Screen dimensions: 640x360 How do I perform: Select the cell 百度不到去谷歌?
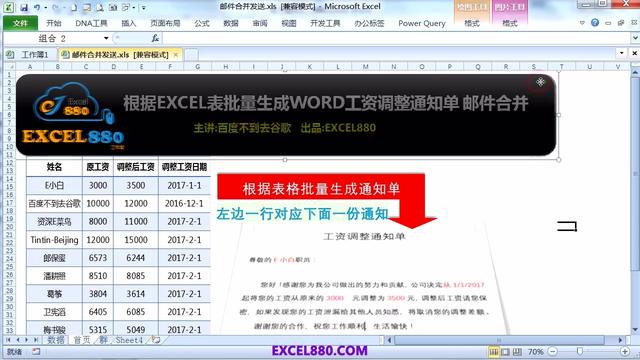tap(54, 203)
